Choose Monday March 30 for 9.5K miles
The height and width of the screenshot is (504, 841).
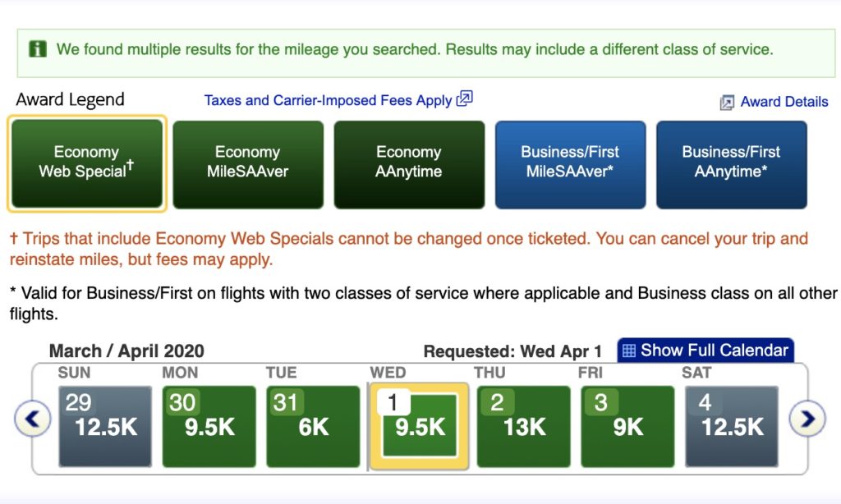click(x=209, y=426)
